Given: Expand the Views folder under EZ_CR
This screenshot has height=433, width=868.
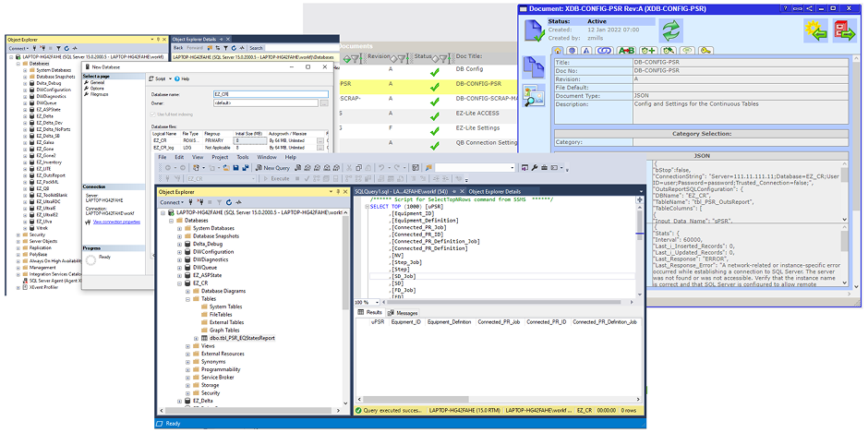Looking at the screenshot, I should 187,346.
